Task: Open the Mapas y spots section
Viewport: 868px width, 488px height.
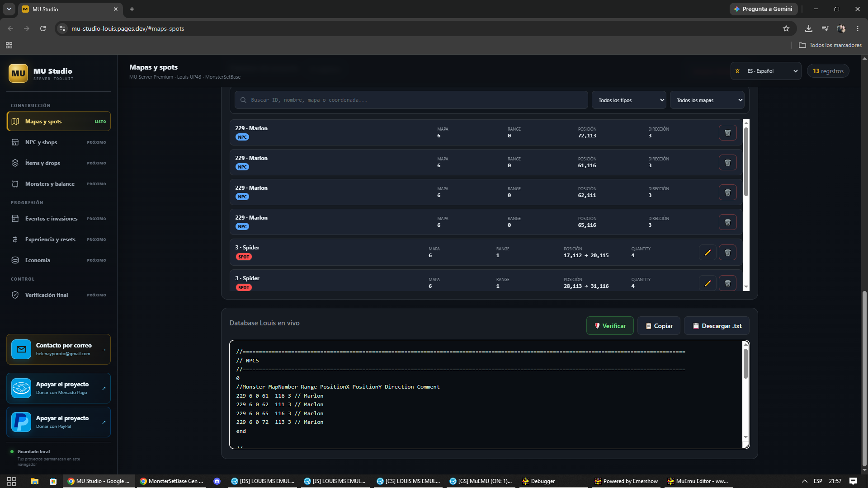Action: (59, 122)
